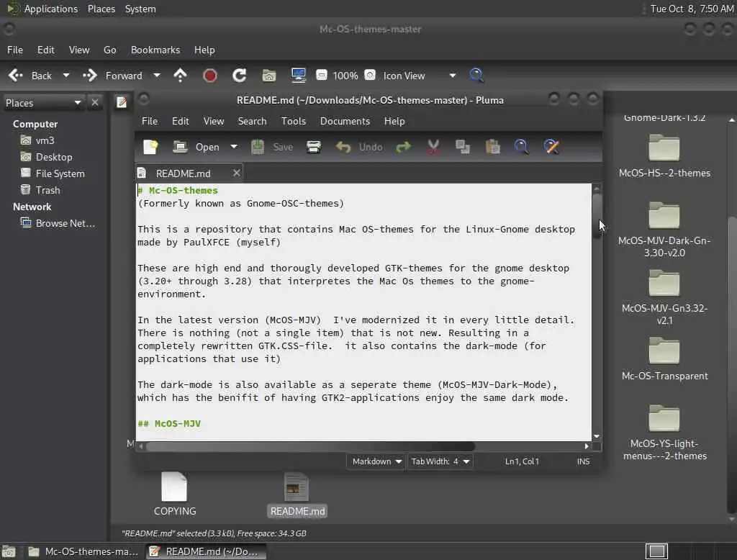This screenshot has width=737, height=560.
Task: Click the Home folder icon in toolbar
Action: pos(269,76)
